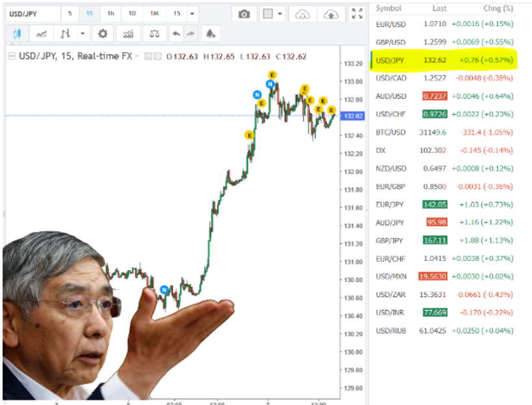Open the dropdown arrow after Real-time FX

137,57
